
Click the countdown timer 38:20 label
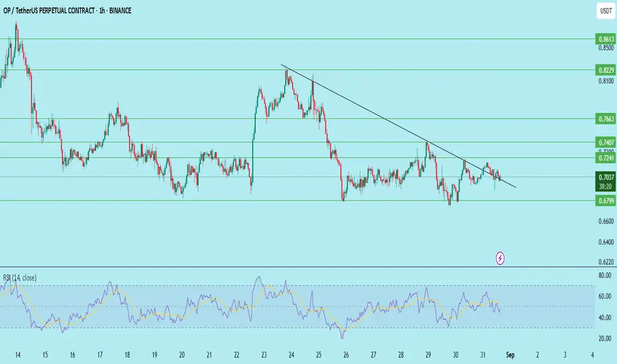(606, 187)
